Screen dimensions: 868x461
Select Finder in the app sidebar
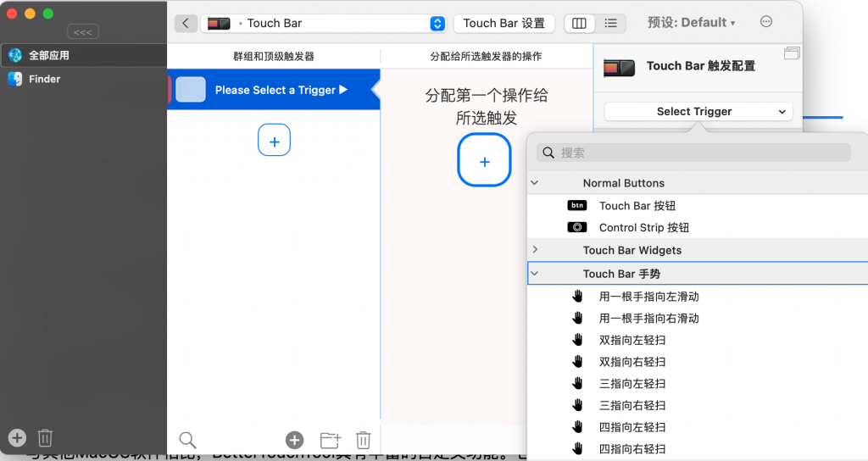tap(83, 79)
